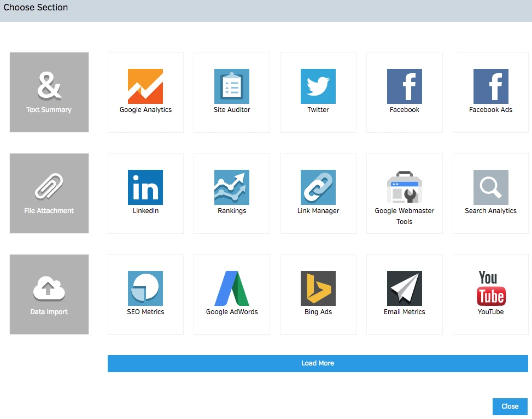Choose the Site Auditor clipboard icon
This screenshot has height=419, width=532.
232,86
